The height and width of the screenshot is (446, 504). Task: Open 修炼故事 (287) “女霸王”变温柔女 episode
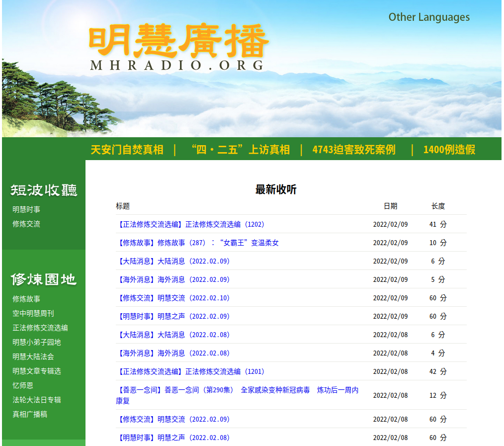(x=198, y=243)
